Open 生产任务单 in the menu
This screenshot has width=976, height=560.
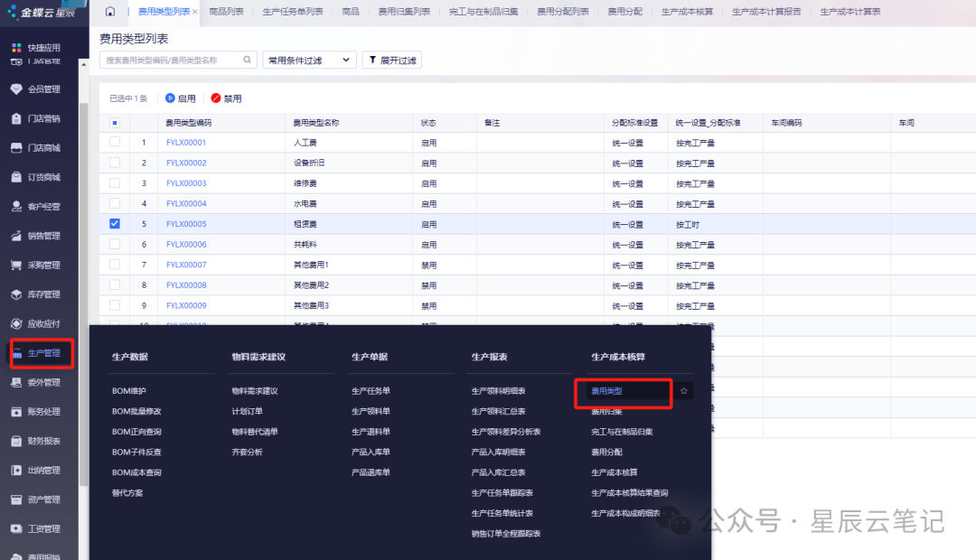[x=371, y=391]
